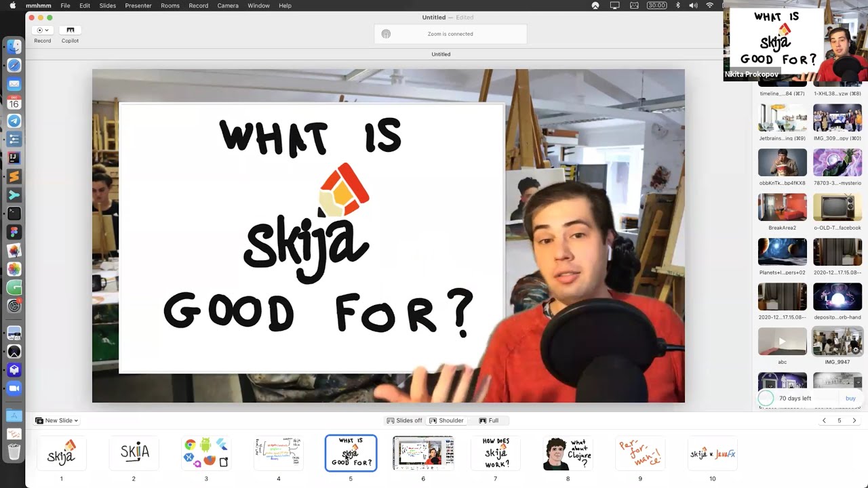Open the Slides menu
Viewport: 868px width, 488px height.
pyautogui.click(x=107, y=5)
